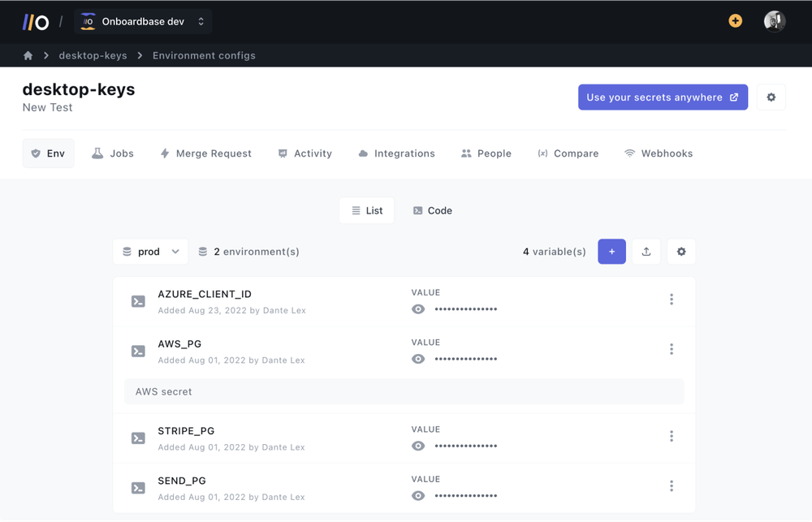The height and width of the screenshot is (522, 812).
Task: Open the three-dot menu for SEND_PG
Action: [x=672, y=485]
